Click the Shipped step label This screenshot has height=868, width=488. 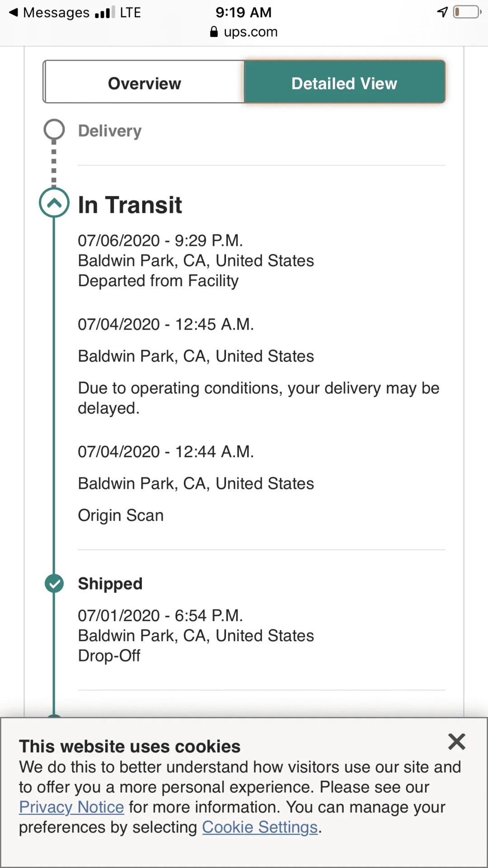pyautogui.click(x=110, y=584)
